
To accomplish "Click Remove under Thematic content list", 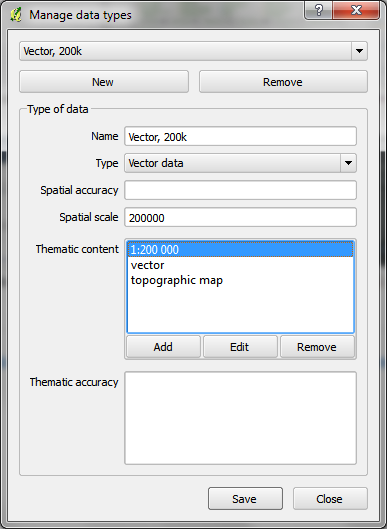I will [317, 347].
